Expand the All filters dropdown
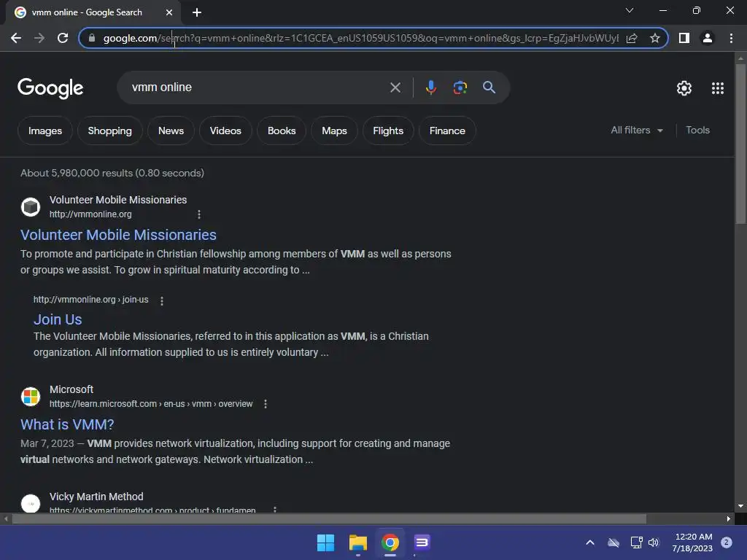Image resolution: width=747 pixels, height=560 pixels. (636, 130)
